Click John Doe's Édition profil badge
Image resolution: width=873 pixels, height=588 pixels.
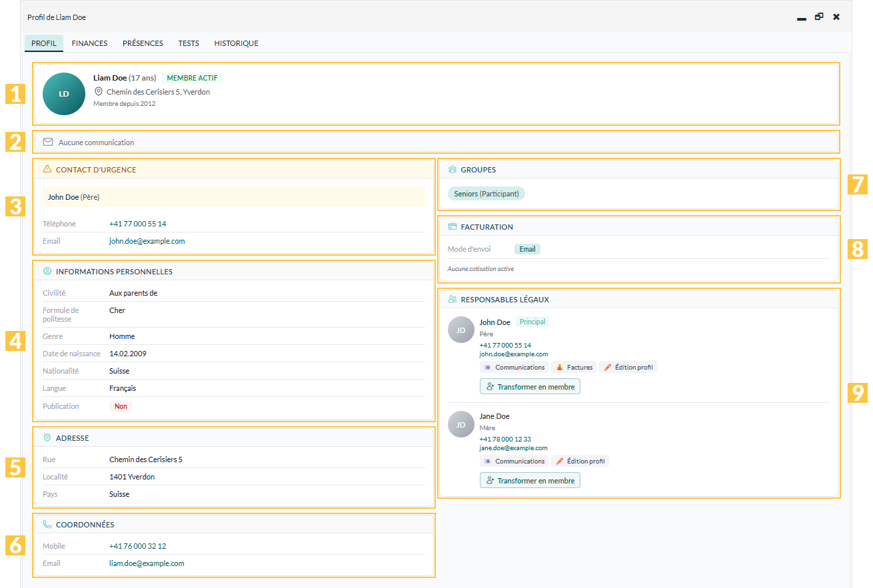(x=628, y=367)
